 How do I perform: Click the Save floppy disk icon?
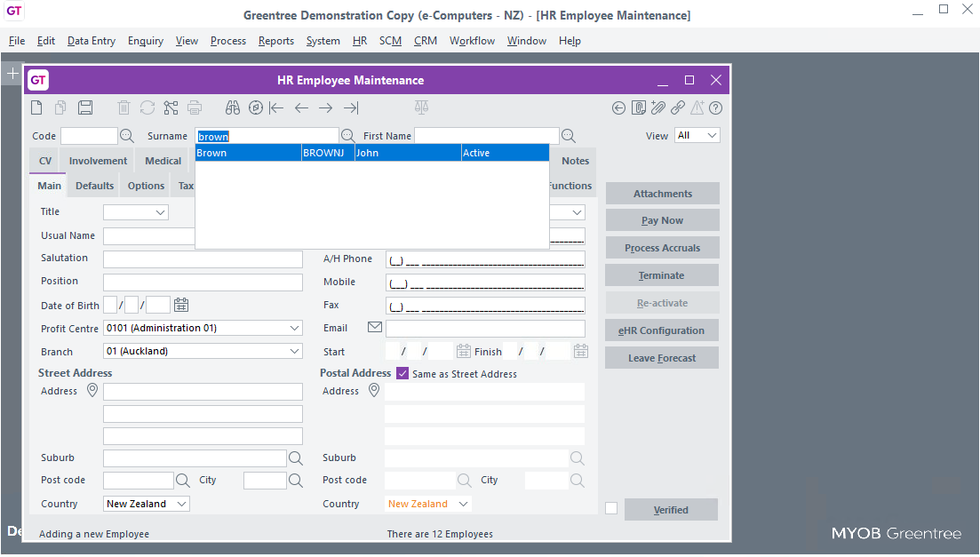[x=85, y=107]
